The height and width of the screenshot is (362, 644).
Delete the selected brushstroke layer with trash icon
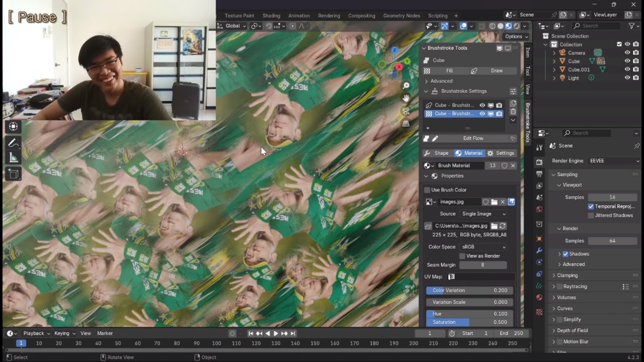[x=513, y=111]
